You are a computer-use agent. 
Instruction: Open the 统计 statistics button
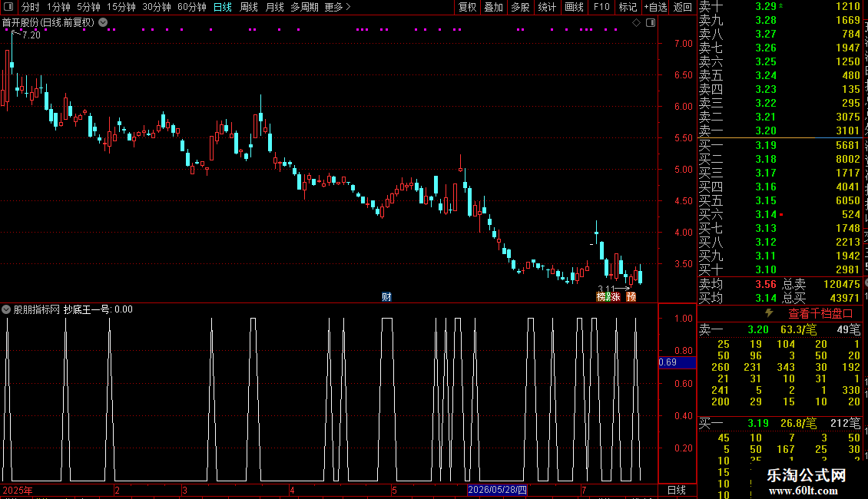(x=547, y=7)
